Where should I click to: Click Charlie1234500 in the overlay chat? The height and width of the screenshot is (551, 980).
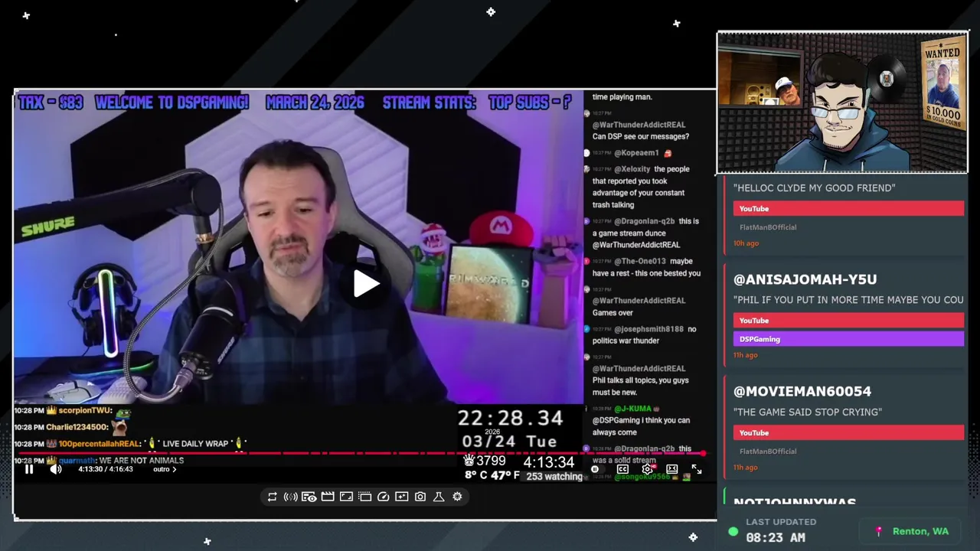[x=77, y=427]
